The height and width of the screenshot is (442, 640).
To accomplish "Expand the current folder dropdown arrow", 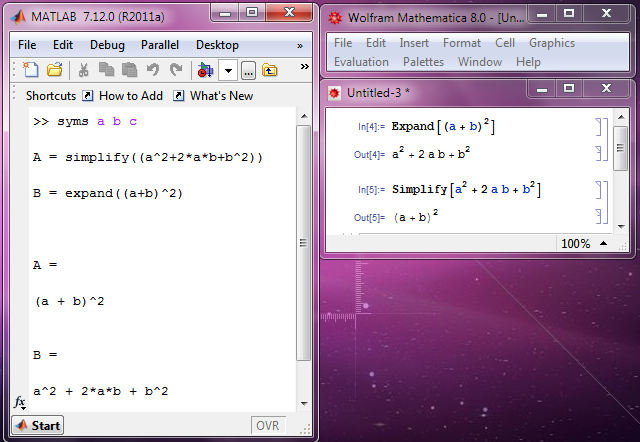I will pos(228,70).
